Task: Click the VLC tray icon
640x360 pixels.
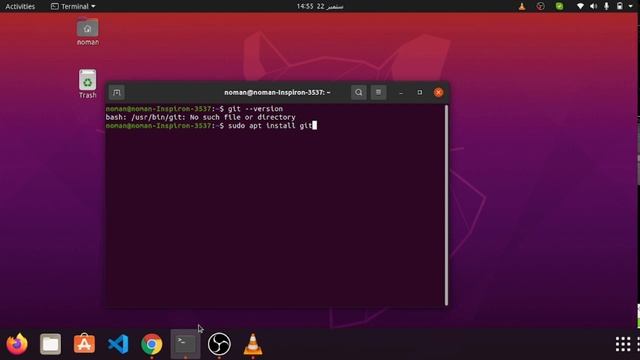Action: coord(522,6)
